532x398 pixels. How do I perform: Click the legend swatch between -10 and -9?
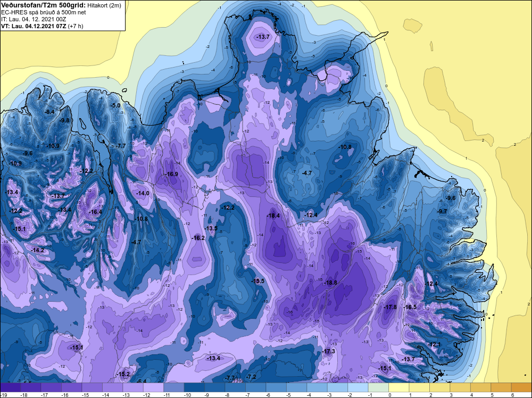194,387
